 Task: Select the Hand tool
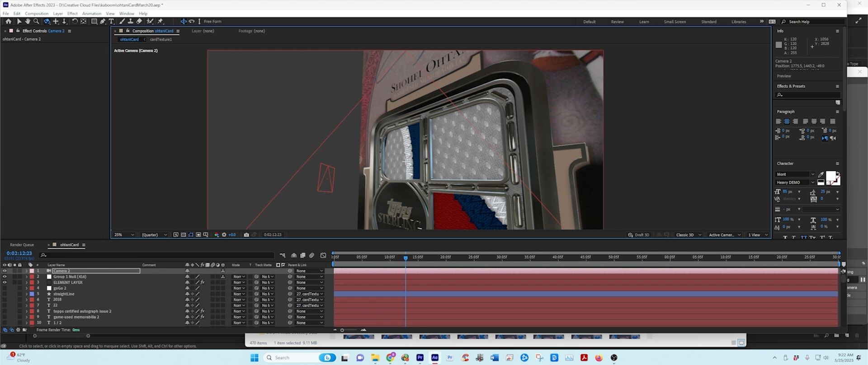click(28, 21)
